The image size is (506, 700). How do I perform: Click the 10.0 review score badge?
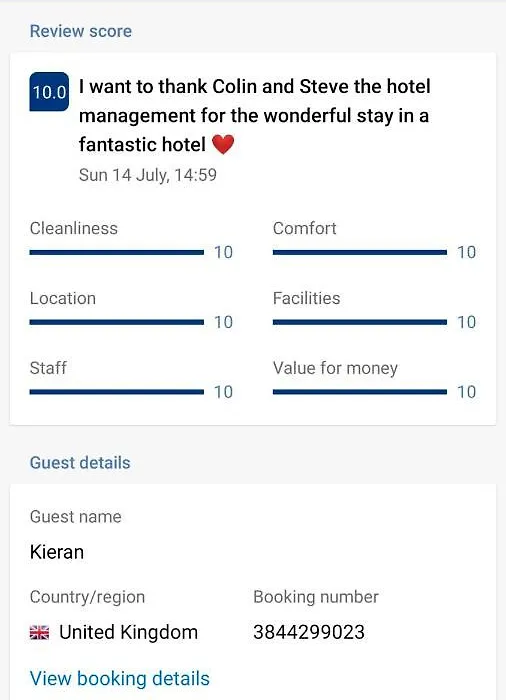coord(49,92)
